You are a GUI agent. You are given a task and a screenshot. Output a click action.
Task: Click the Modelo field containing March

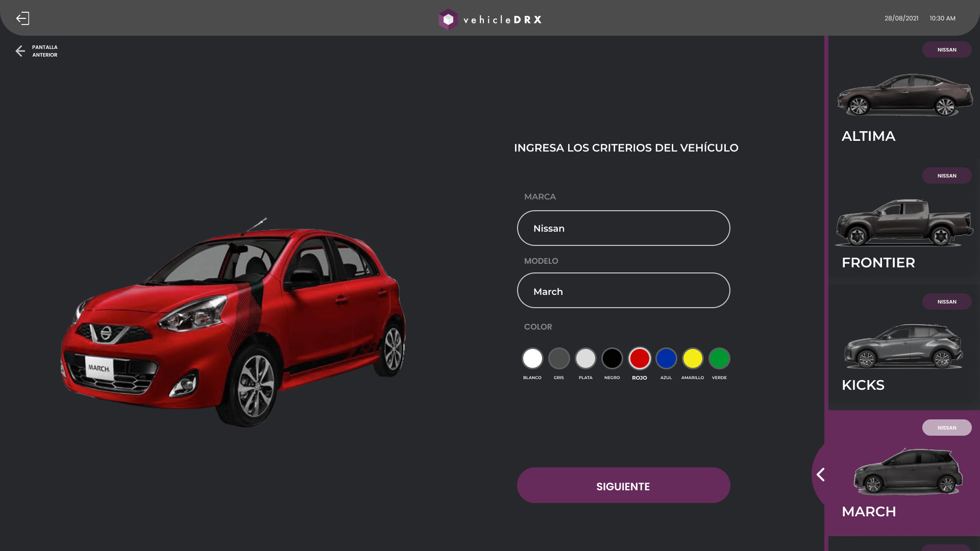pyautogui.click(x=623, y=290)
